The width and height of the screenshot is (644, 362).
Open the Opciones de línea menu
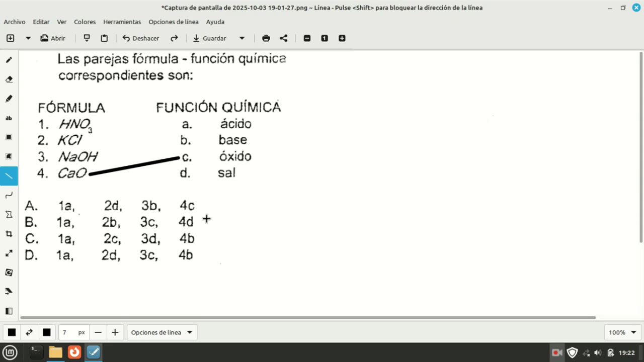(174, 22)
